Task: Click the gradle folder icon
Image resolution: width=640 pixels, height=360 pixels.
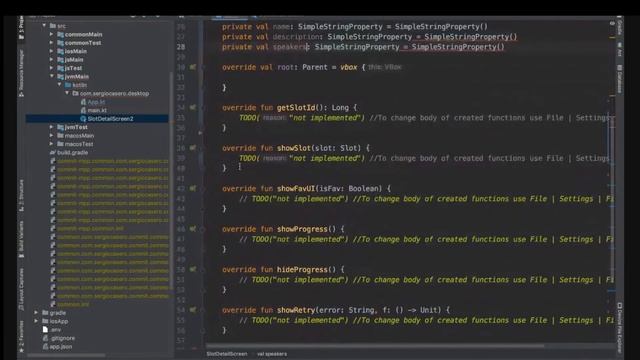Action: [x=45, y=313]
